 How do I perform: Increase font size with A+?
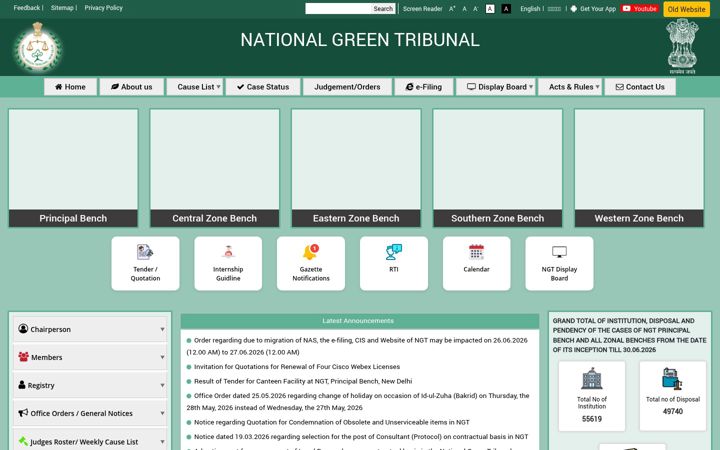452,9
